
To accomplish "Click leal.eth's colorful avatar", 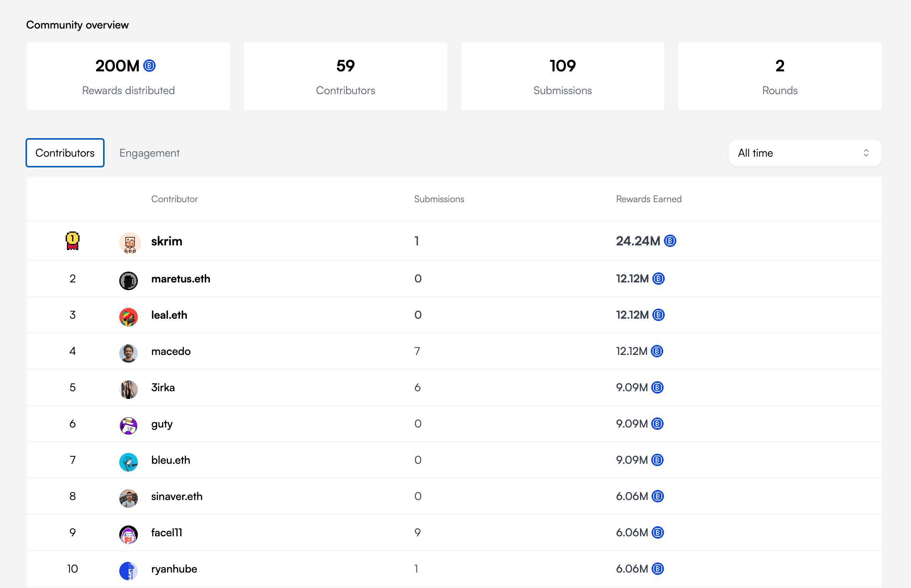I will click(129, 317).
